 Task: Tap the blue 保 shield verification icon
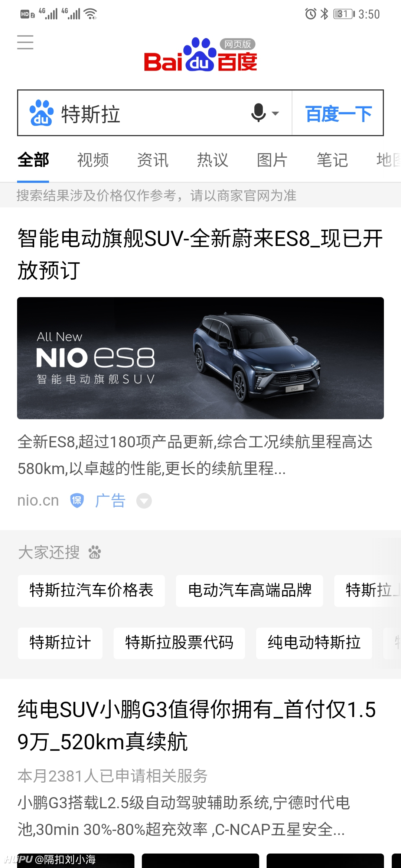click(x=77, y=501)
